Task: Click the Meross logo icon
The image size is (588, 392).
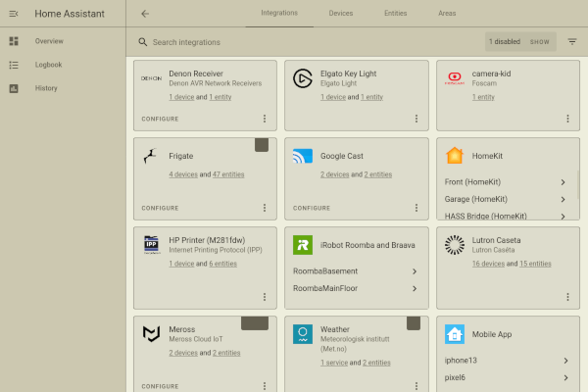Action: pyautogui.click(x=152, y=334)
